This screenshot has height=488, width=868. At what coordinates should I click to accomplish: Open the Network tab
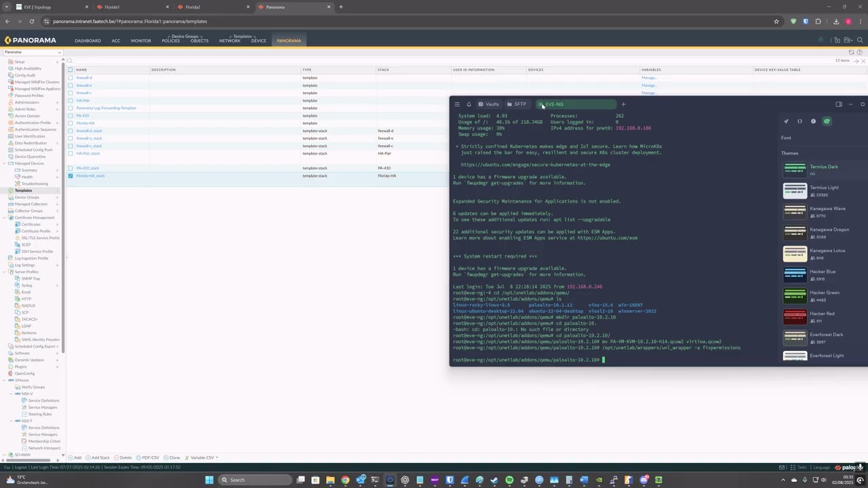(230, 41)
